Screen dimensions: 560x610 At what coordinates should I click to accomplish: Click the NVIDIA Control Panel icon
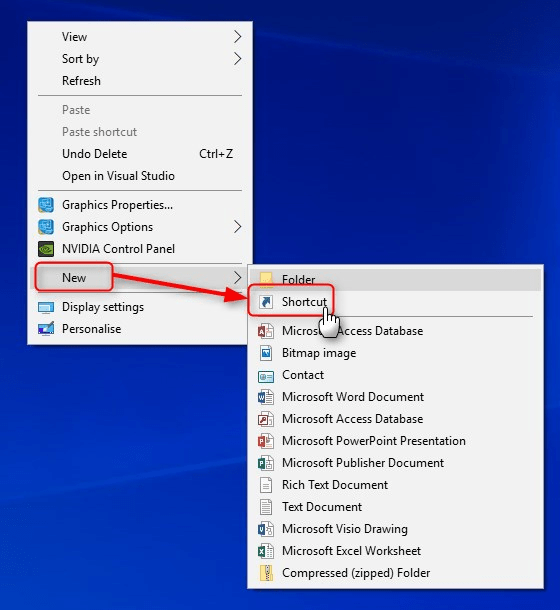pos(46,249)
